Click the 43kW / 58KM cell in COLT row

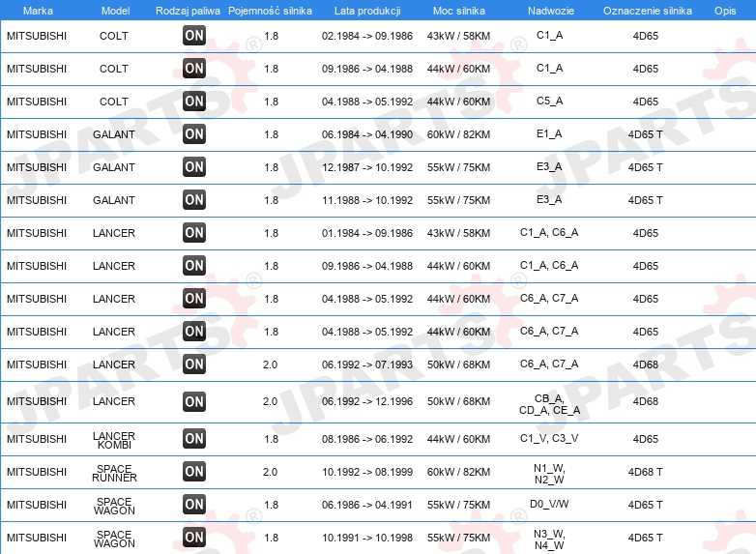[x=458, y=36]
